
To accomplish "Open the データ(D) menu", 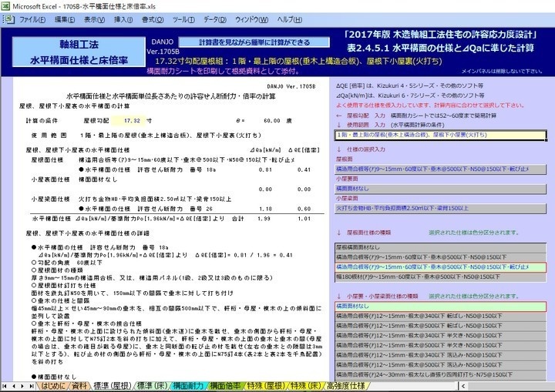I will [215, 19].
